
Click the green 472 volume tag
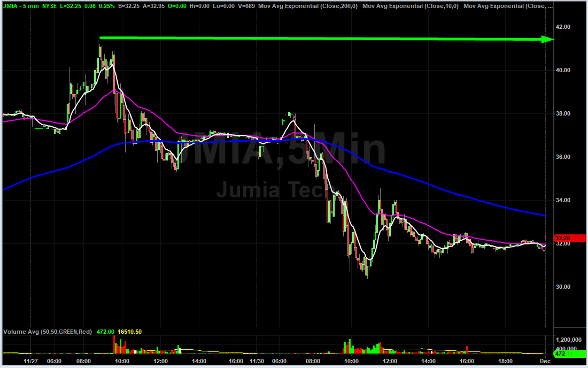[x=563, y=354]
